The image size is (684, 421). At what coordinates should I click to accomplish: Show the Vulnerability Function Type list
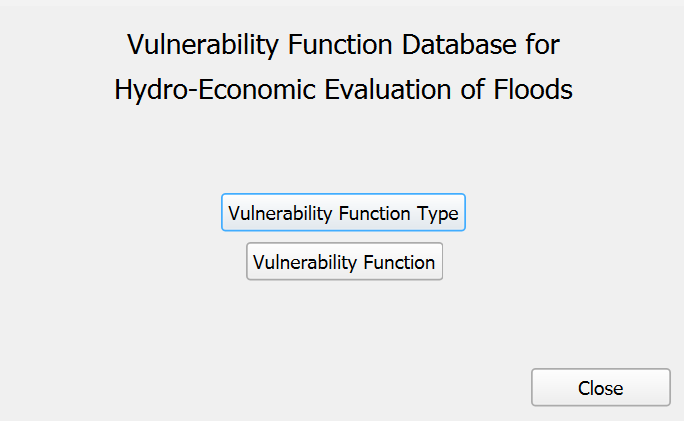(x=343, y=213)
